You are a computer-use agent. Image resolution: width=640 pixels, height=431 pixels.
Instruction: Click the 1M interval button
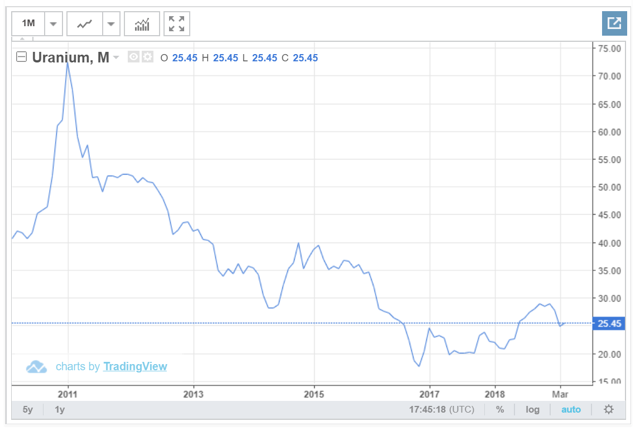point(28,23)
